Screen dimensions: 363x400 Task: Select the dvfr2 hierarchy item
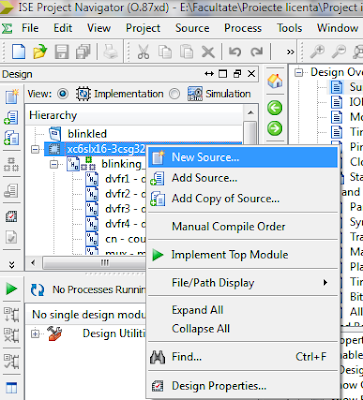tap(126, 193)
